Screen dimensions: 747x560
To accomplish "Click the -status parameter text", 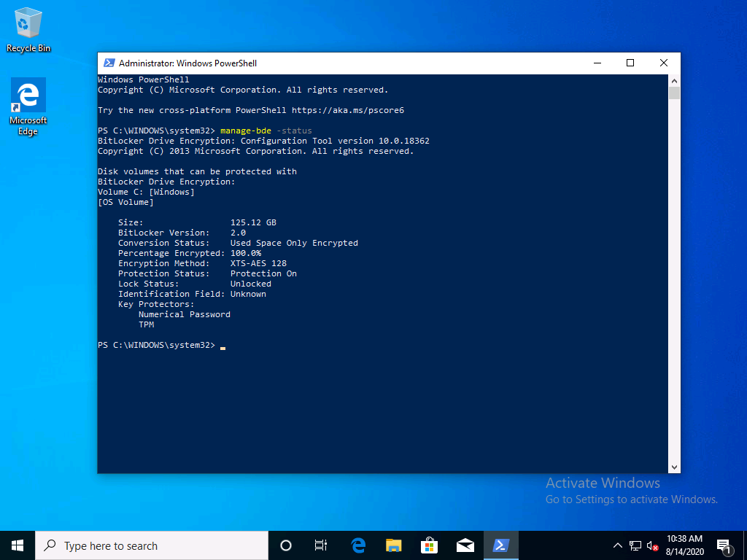I will (x=295, y=131).
